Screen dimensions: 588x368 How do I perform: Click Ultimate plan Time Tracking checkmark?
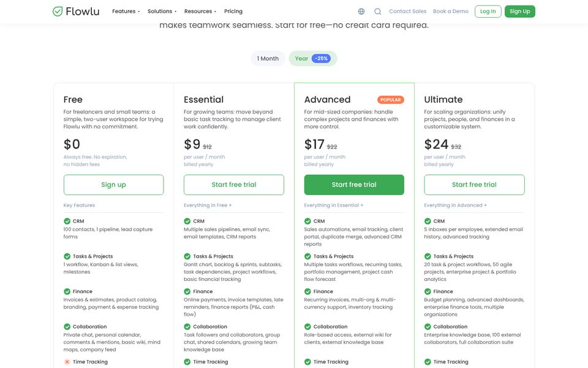pos(428,362)
